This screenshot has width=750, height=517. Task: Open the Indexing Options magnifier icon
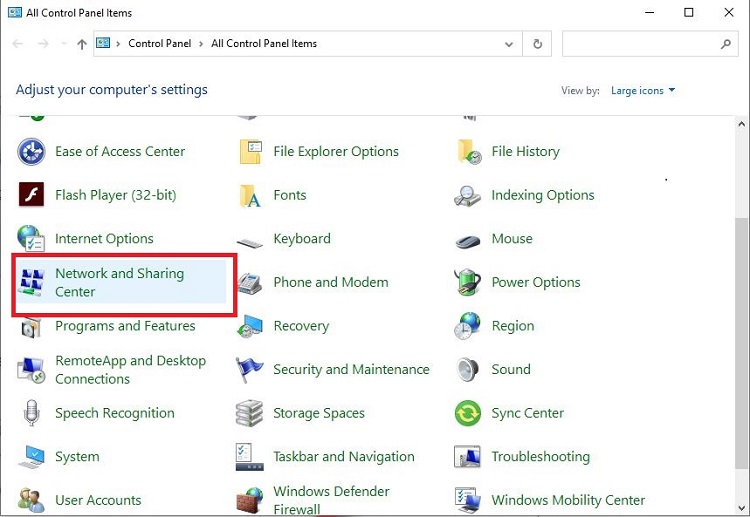(x=467, y=196)
